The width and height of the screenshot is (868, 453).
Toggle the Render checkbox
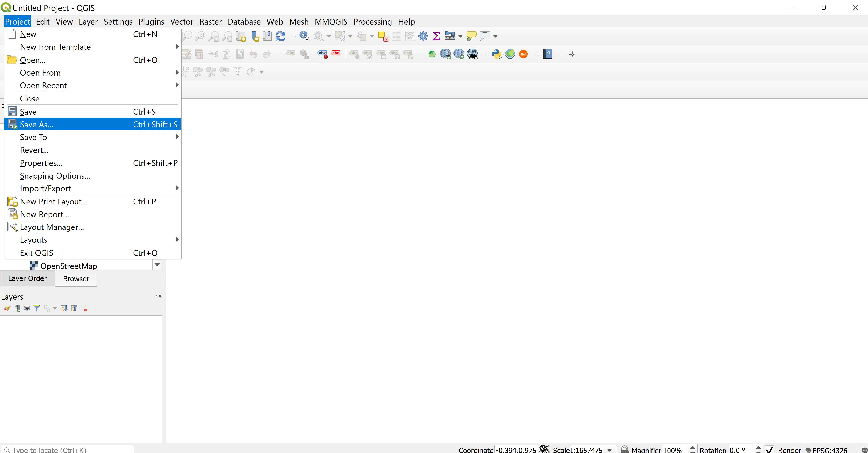pyautogui.click(x=769, y=450)
